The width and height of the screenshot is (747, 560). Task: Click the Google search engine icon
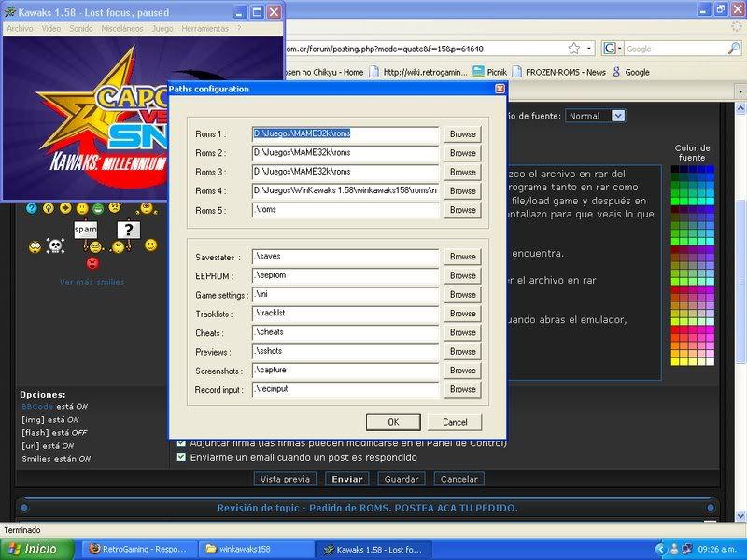tap(610, 49)
